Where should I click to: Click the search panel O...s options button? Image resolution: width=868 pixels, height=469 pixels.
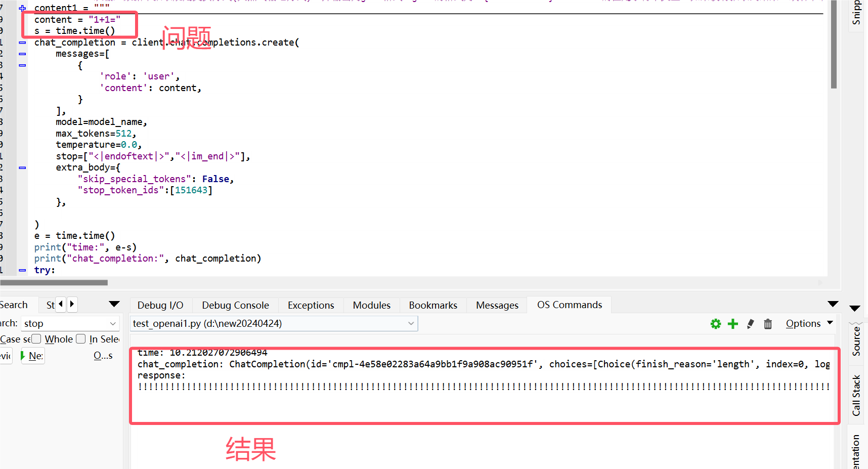coord(103,356)
